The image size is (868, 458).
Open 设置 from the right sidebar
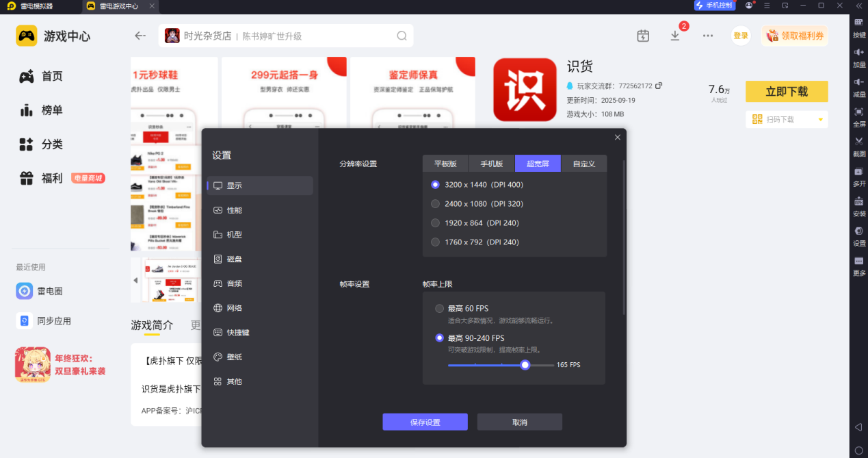coord(859,236)
